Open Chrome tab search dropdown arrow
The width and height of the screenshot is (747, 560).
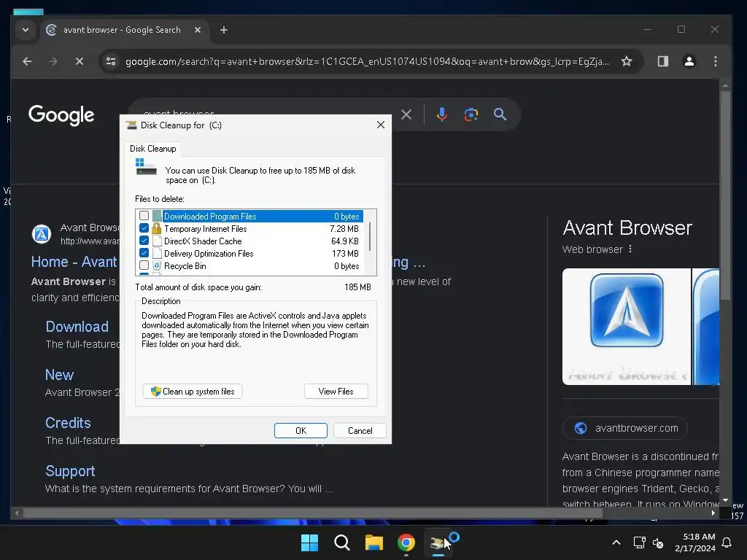(26, 30)
